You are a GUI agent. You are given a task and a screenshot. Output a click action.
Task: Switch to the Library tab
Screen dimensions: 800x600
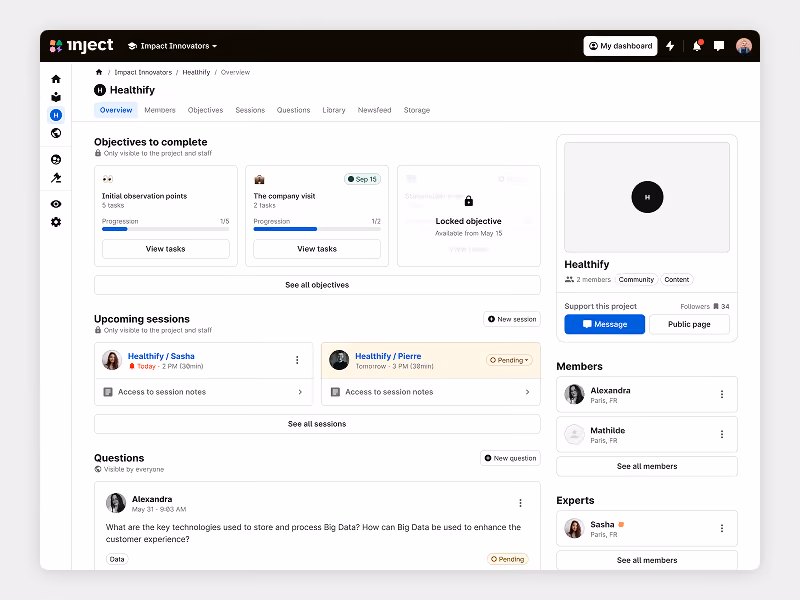pos(334,110)
